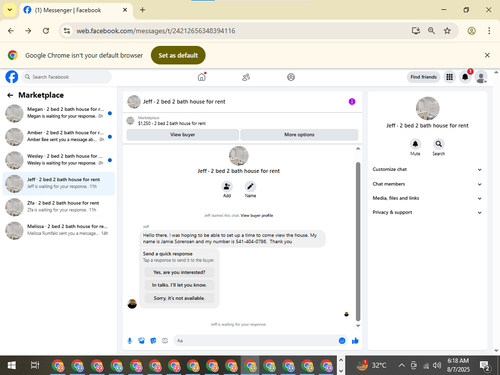Open a new Chrome tab
Image resolution: width=500 pixels, height=375 pixels.
click(142, 10)
